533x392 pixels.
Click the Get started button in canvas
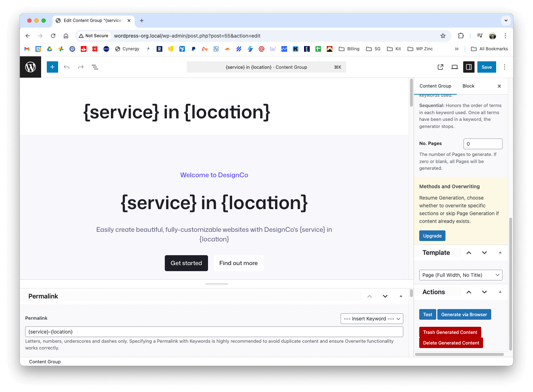[x=186, y=263]
